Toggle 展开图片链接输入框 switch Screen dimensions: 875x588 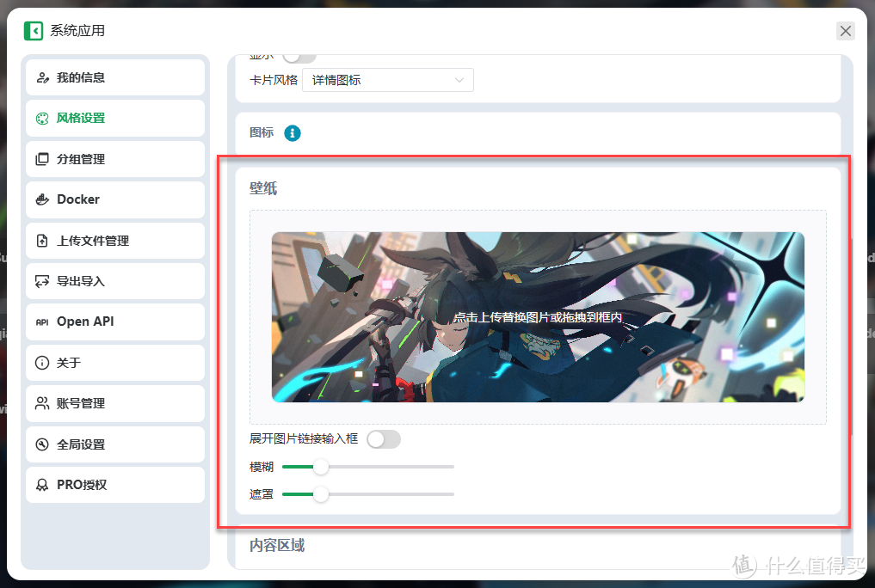(384, 439)
